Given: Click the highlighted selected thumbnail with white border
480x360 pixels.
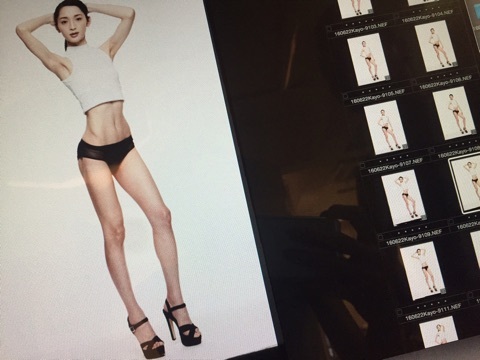Looking at the screenshot, I should (x=464, y=183).
